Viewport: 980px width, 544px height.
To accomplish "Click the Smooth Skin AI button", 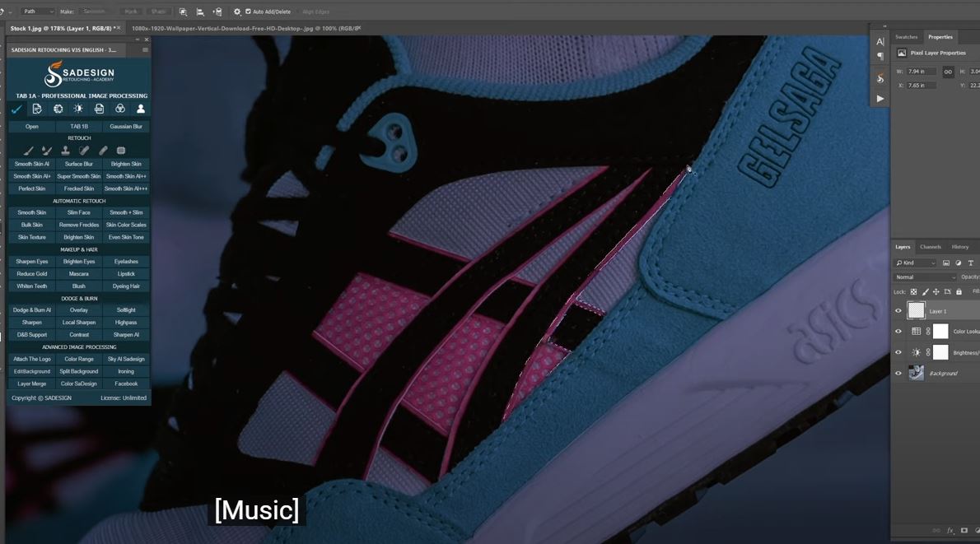I will click(x=32, y=165).
